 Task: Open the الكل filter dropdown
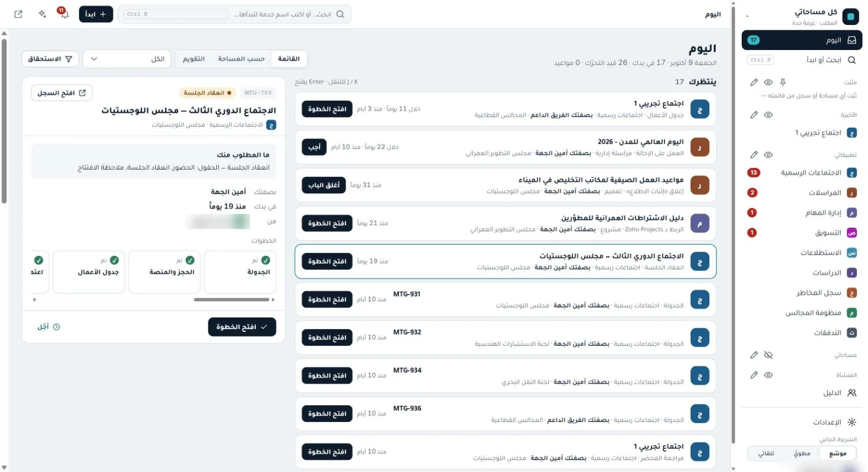126,59
